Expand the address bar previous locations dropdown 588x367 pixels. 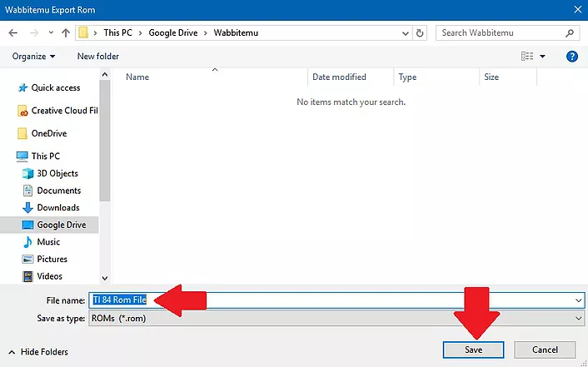click(404, 33)
